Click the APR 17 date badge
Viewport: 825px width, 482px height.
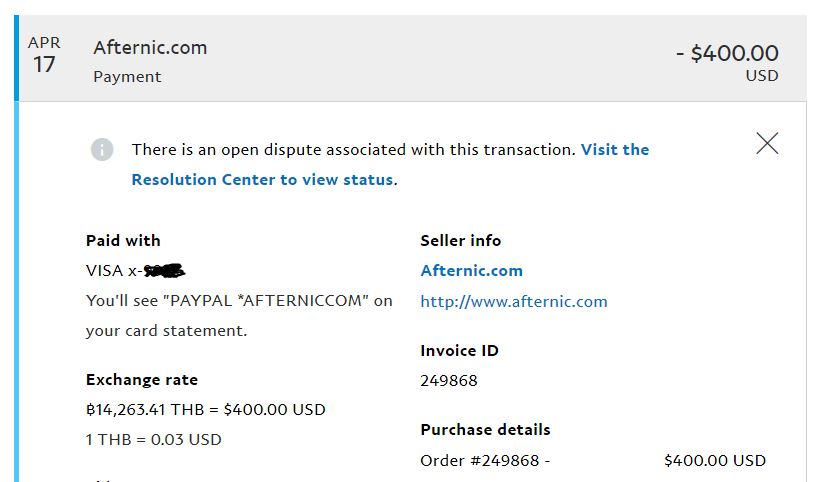click(44, 57)
